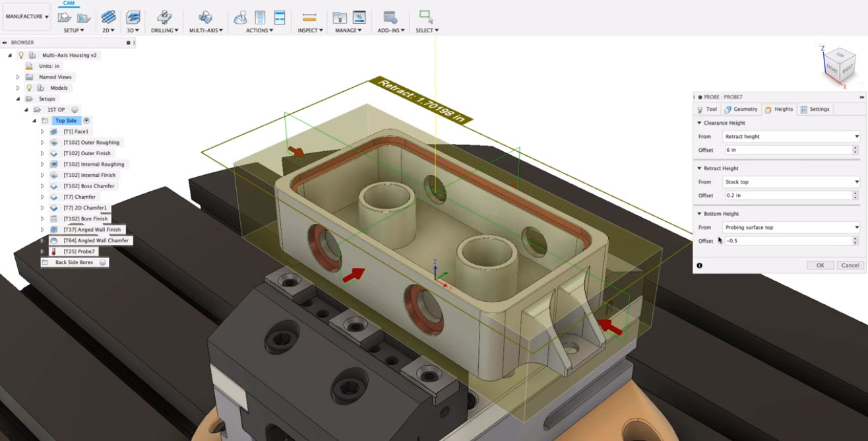This screenshot has height=441, width=868.
Task: Select the 3D milling strategy icon
Action: [x=133, y=17]
